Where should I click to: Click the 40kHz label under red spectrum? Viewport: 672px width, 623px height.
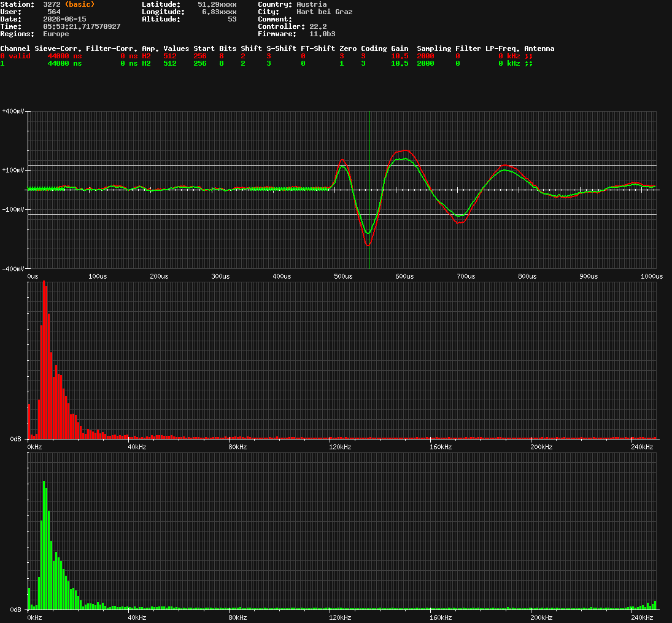[x=137, y=447]
